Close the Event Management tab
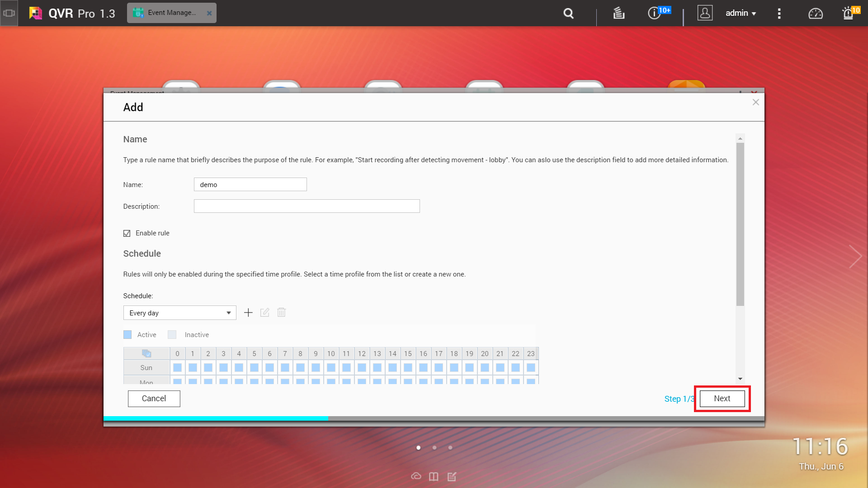 click(209, 13)
